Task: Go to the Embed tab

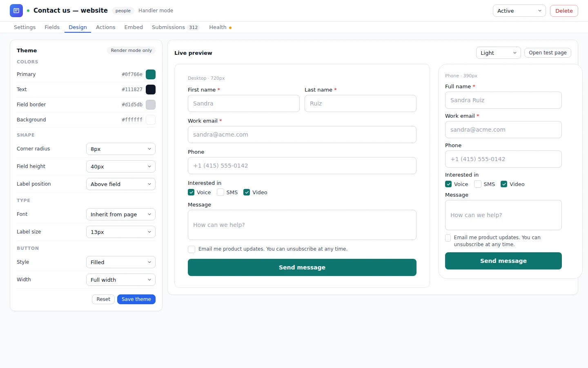Action: pos(134,27)
